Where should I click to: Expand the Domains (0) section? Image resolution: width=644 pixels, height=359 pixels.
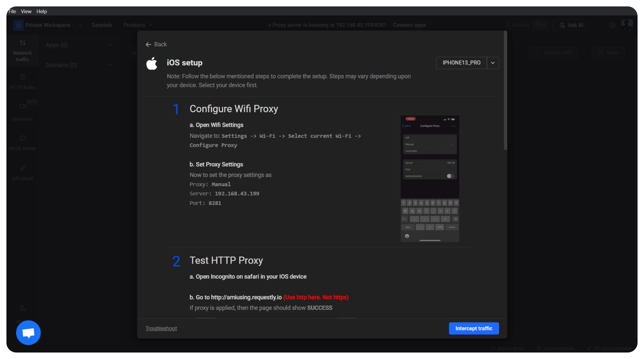click(x=79, y=65)
